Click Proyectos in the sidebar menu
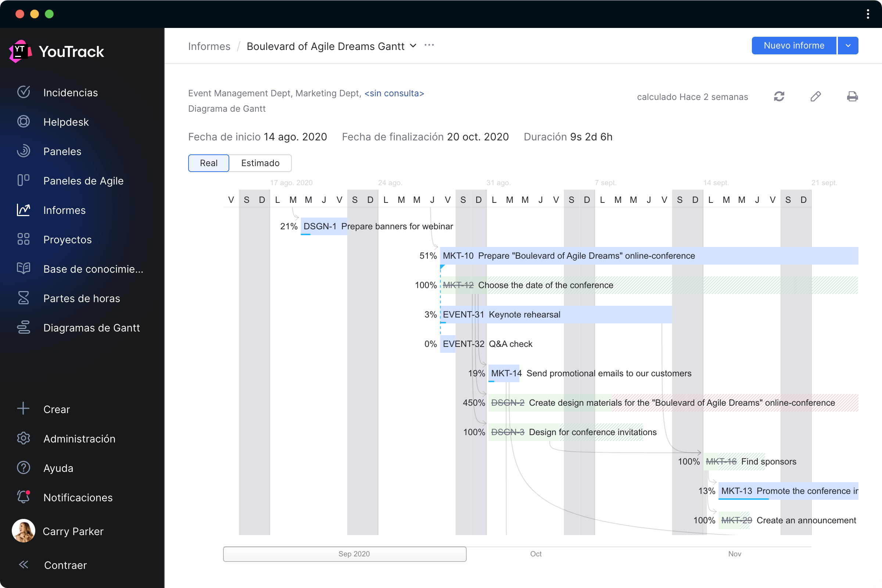882x588 pixels. tap(68, 240)
